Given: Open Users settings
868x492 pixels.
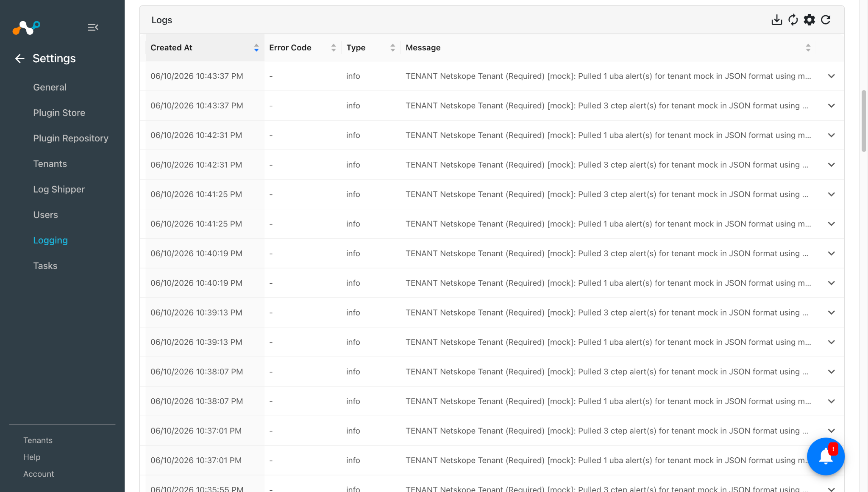Looking at the screenshot, I should 45,215.
